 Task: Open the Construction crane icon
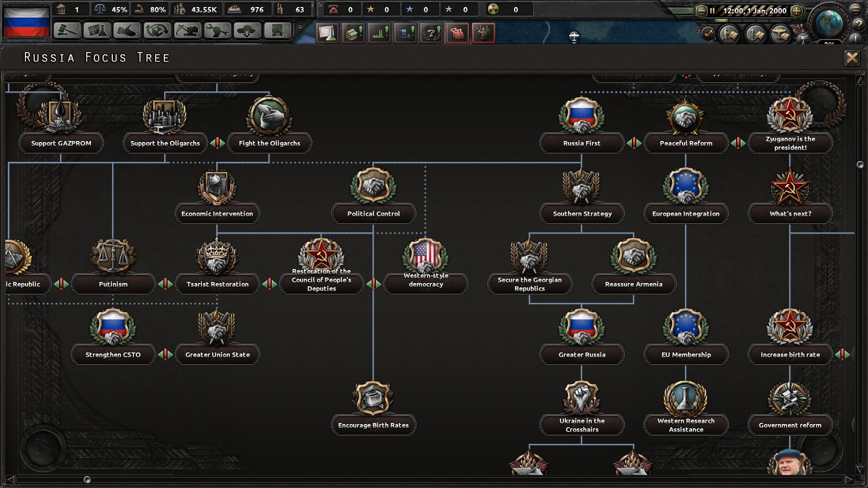pyautogui.click(x=187, y=31)
